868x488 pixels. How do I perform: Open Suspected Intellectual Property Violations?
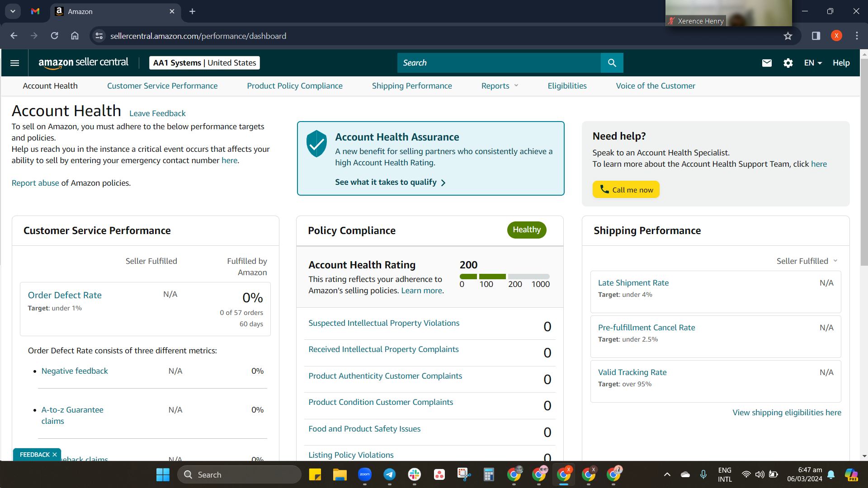click(384, 323)
